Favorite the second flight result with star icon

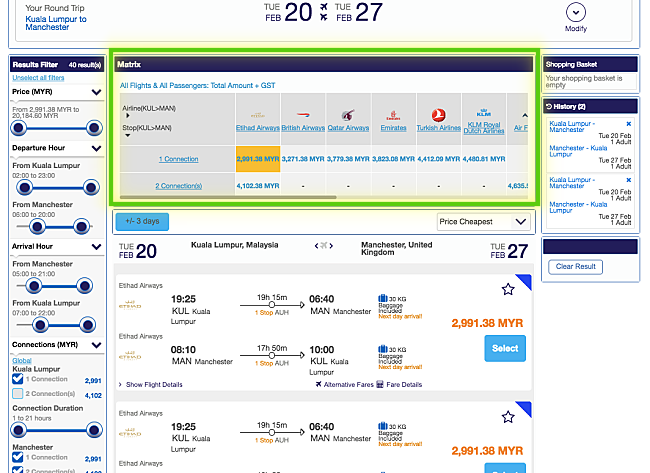tap(508, 417)
